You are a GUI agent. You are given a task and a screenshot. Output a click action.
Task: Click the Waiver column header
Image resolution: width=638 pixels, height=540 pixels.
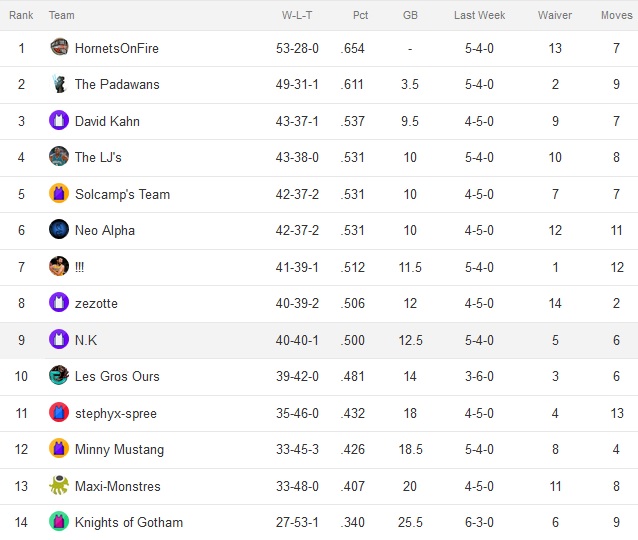[x=555, y=15]
